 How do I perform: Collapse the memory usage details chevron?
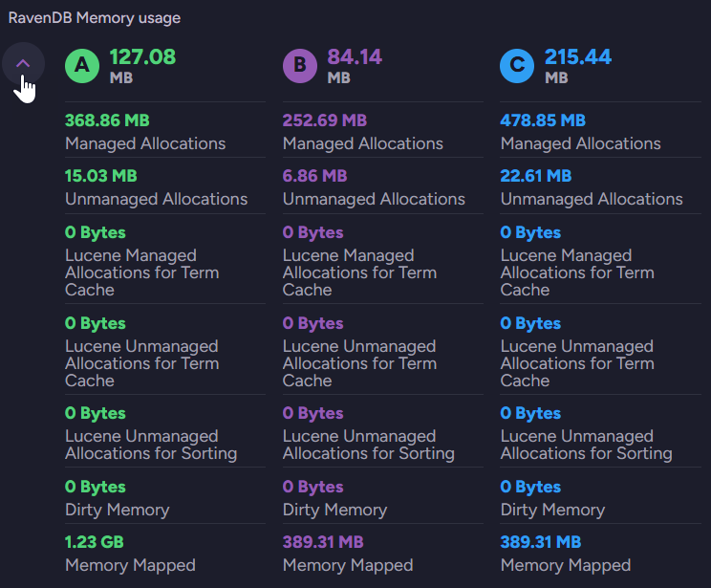tap(23, 63)
